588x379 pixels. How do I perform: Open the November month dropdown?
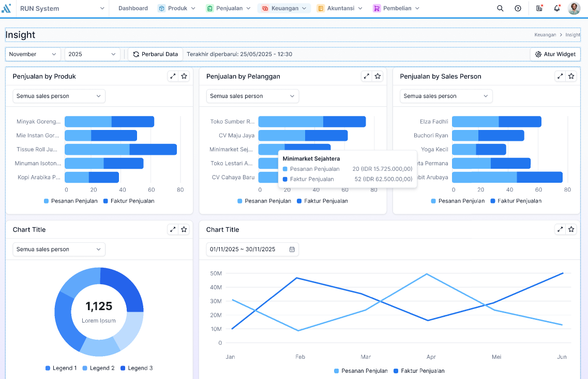click(x=33, y=54)
